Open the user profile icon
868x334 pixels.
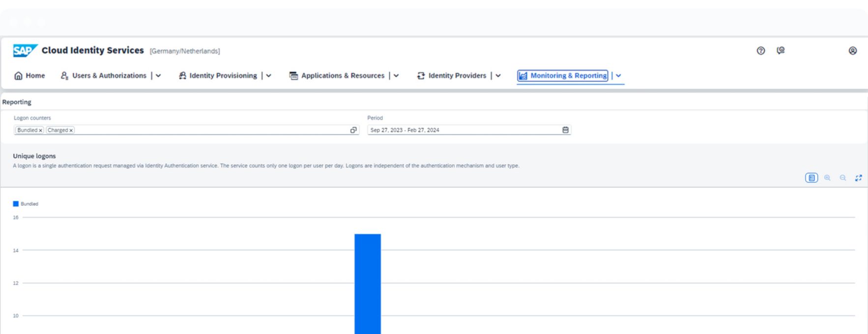853,51
